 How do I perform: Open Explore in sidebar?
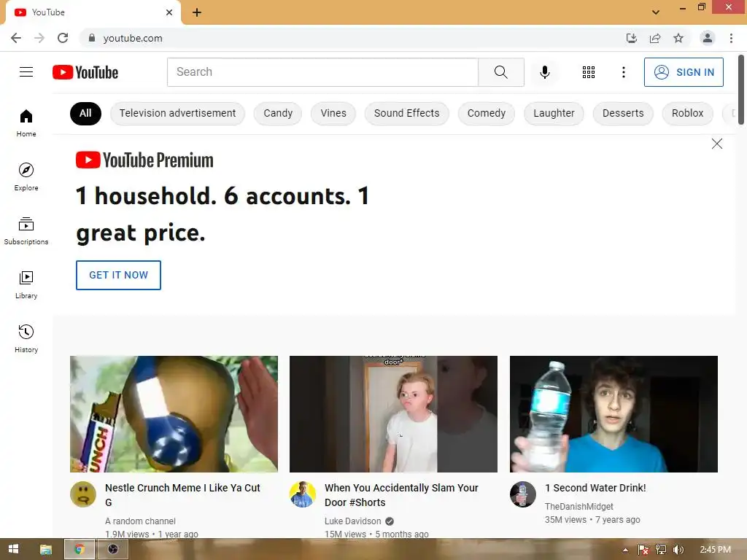26,176
